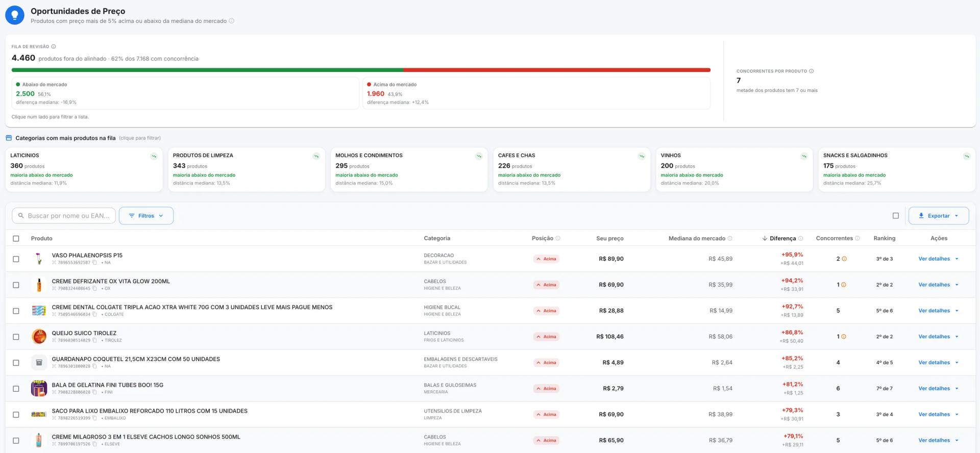This screenshot has height=453, width=980.
Task: Click the trend icon on the Laticinios category card
Action: tap(154, 156)
